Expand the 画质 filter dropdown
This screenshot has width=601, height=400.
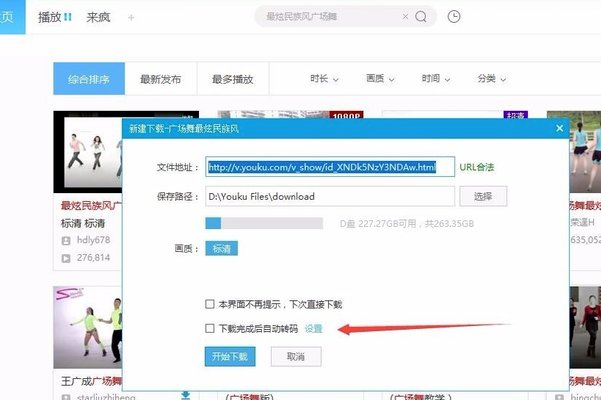[x=380, y=79]
